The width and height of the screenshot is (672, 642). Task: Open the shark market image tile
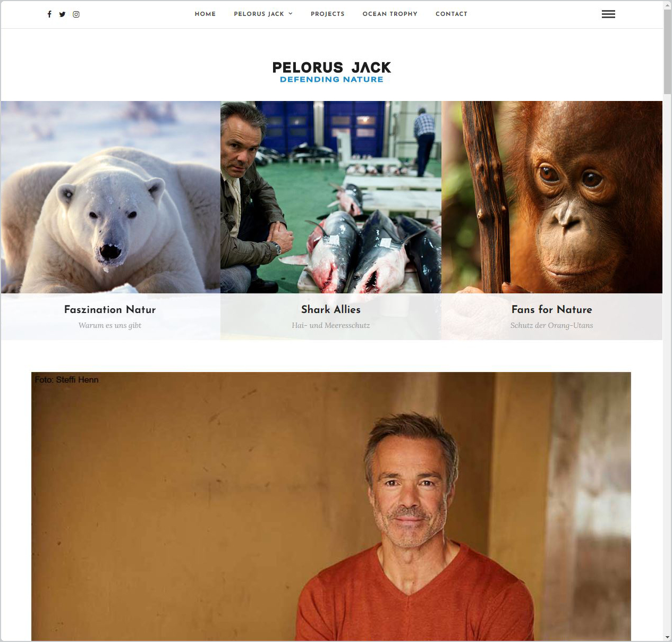[331, 197]
